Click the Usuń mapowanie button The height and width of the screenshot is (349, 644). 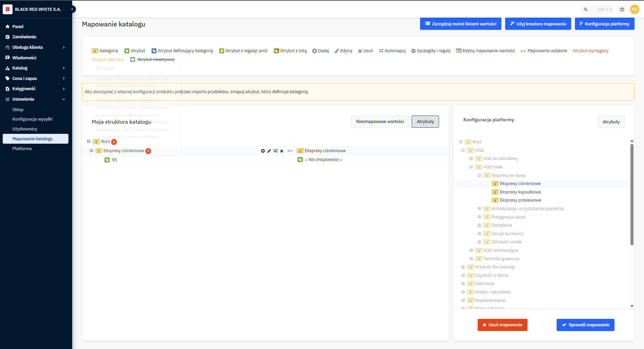click(502, 325)
